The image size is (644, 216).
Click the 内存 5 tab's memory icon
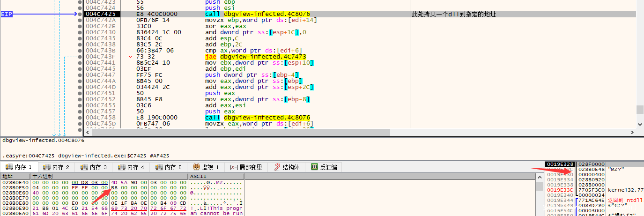[x=158, y=167]
